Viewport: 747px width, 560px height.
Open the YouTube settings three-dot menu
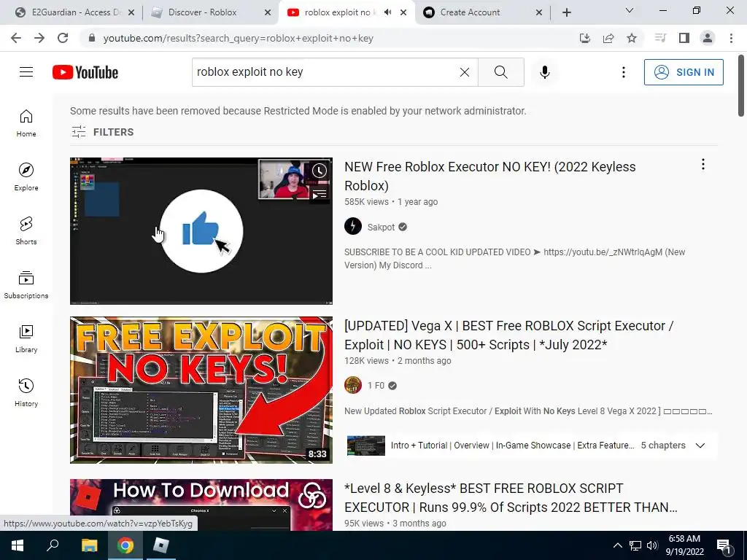pyautogui.click(x=624, y=72)
